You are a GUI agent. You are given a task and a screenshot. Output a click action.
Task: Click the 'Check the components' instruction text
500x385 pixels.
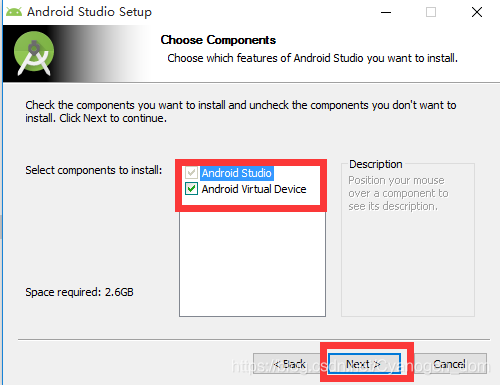(x=241, y=111)
